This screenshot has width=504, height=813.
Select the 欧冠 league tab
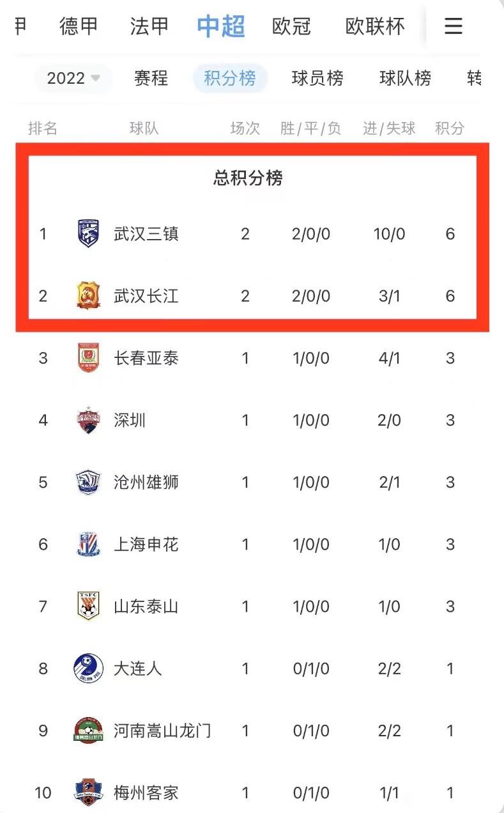291,26
